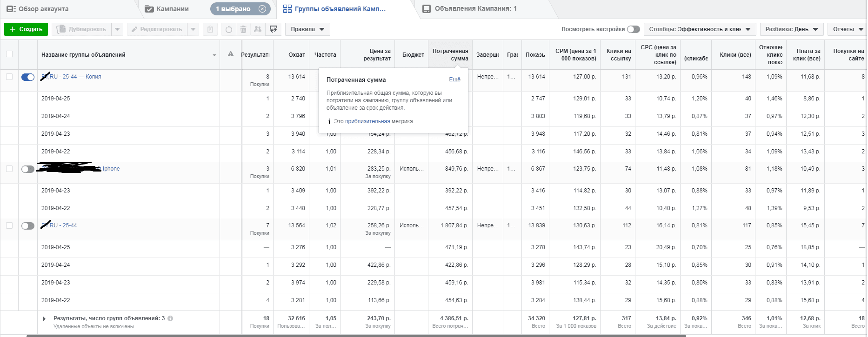Sort by Цена за результат column header

click(367, 55)
